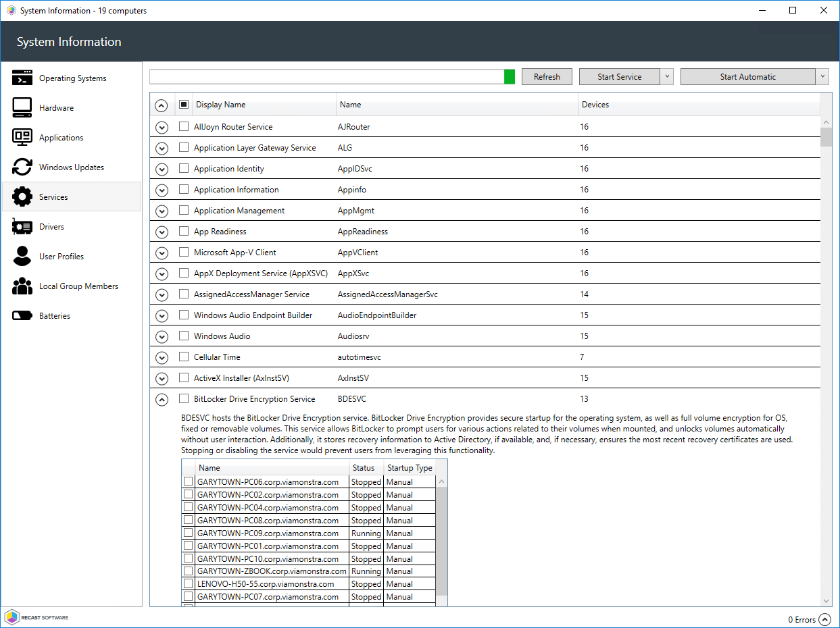Open the Start Service dropdown arrow

(667, 77)
